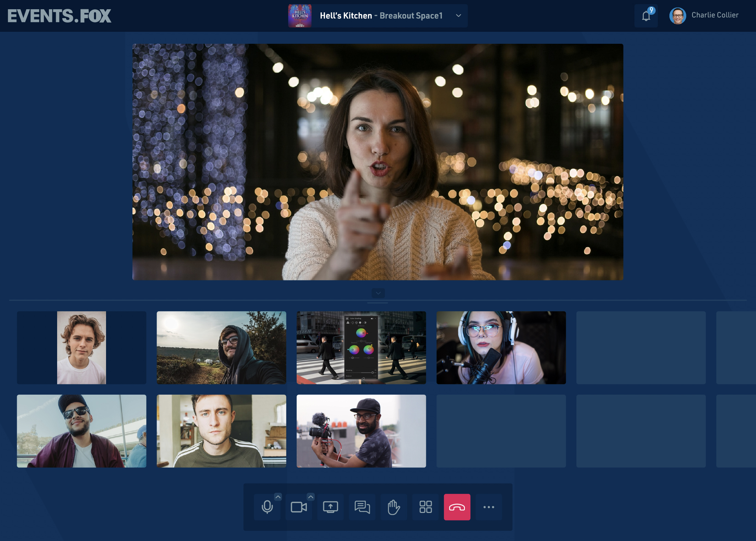Expand camera settings arrow

coord(311,497)
